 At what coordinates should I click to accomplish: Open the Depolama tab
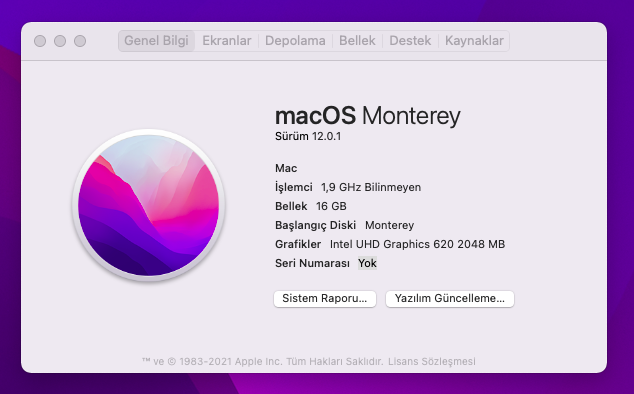click(295, 41)
